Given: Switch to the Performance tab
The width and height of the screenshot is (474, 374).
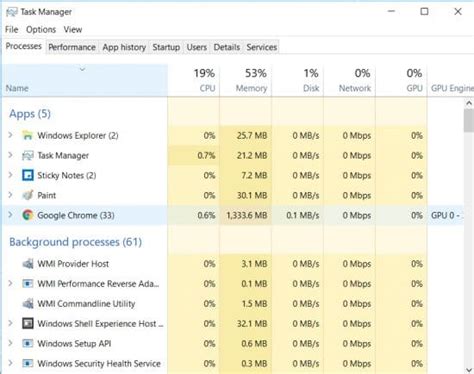Looking at the screenshot, I should coord(72,47).
